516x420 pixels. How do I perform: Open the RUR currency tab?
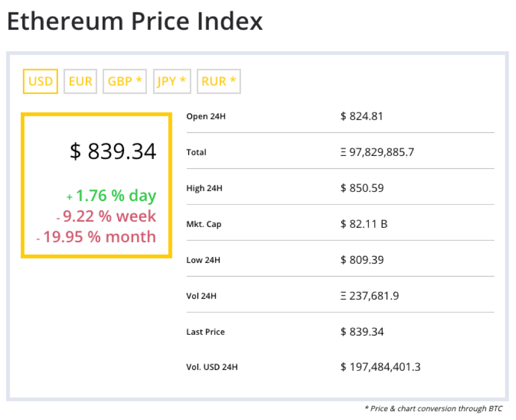click(219, 81)
